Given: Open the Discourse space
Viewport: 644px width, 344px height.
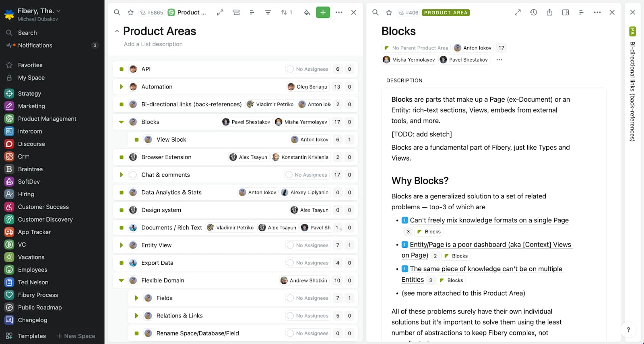Looking at the screenshot, I should (x=31, y=144).
